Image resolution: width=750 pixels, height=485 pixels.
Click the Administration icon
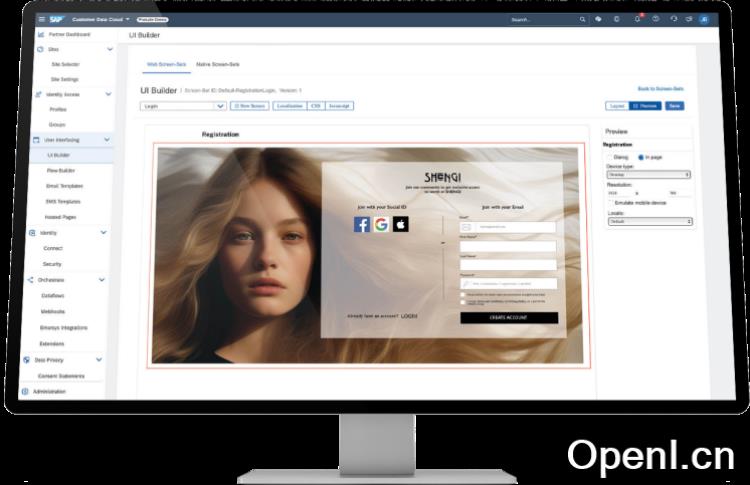click(x=25, y=391)
